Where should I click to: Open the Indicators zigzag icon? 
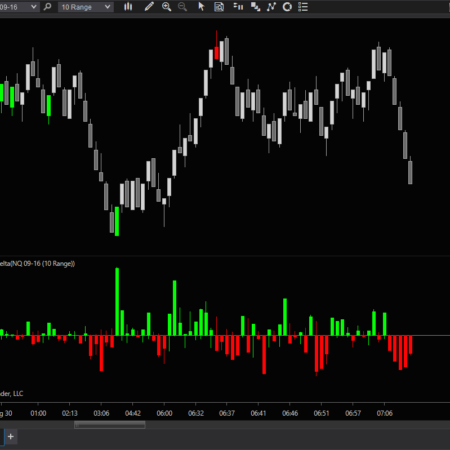tap(271, 7)
